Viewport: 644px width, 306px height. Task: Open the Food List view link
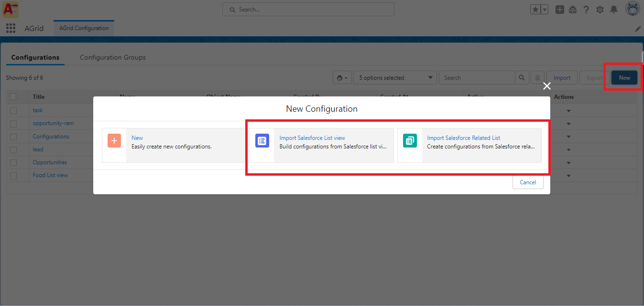[x=50, y=175]
